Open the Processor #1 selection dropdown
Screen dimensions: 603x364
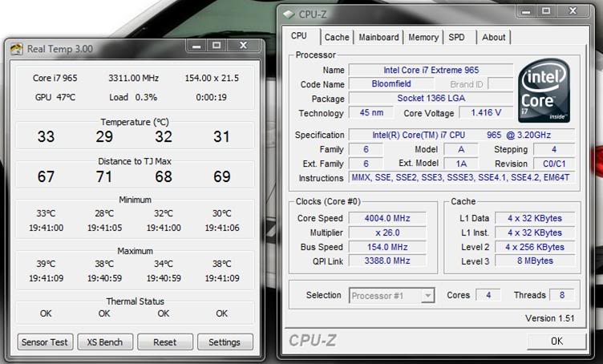pos(392,295)
